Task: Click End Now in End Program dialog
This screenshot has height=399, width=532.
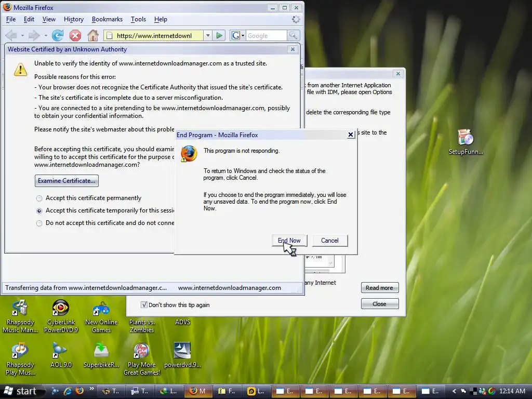Action: pos(289,241)
